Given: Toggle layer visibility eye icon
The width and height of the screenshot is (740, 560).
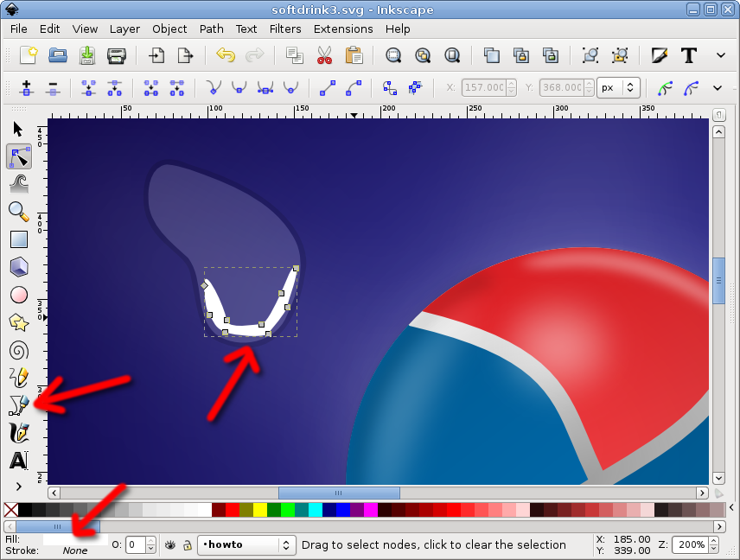Looking at the screenshot, I should tap(170, 545).
